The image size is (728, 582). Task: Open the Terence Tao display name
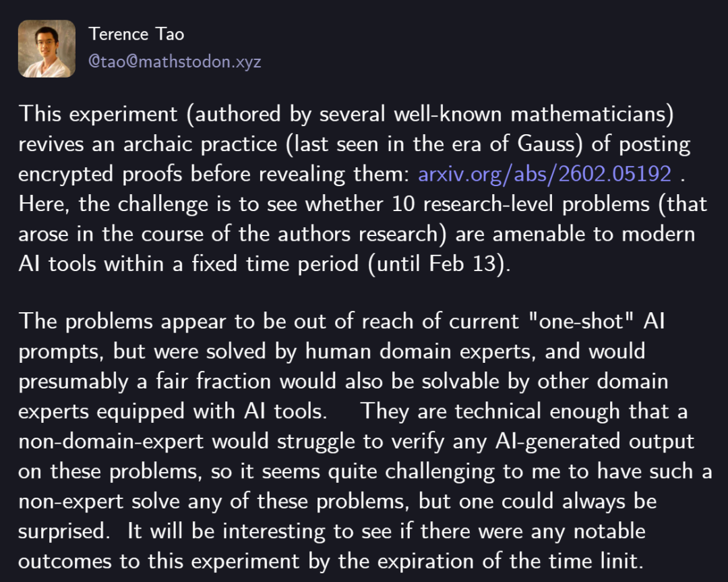tap(136, 34)
